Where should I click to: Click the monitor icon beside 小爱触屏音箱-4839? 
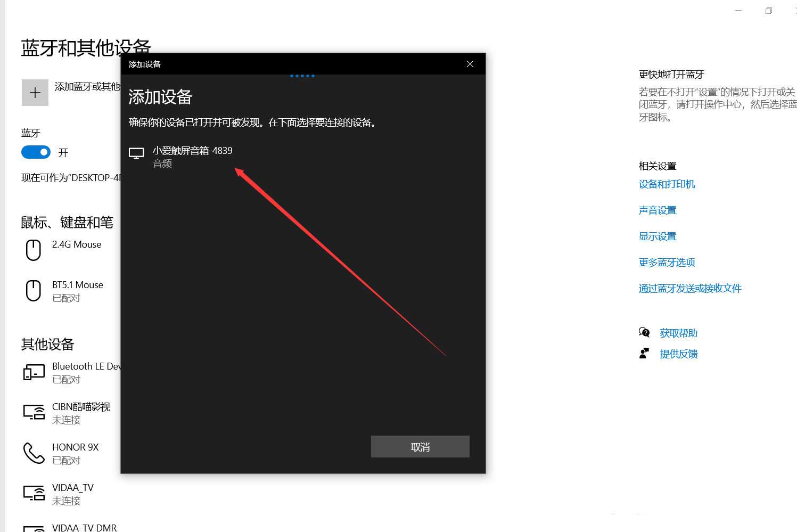(x=136, y=153)
